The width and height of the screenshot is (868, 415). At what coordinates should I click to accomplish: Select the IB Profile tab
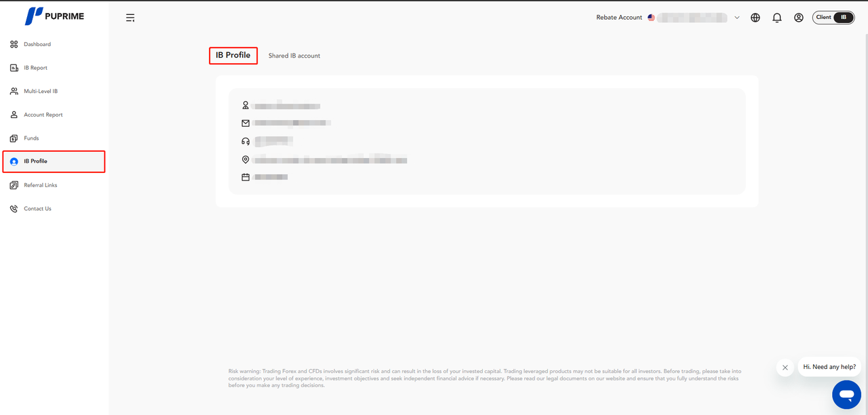pyautogui.click(x=233, y=56)
